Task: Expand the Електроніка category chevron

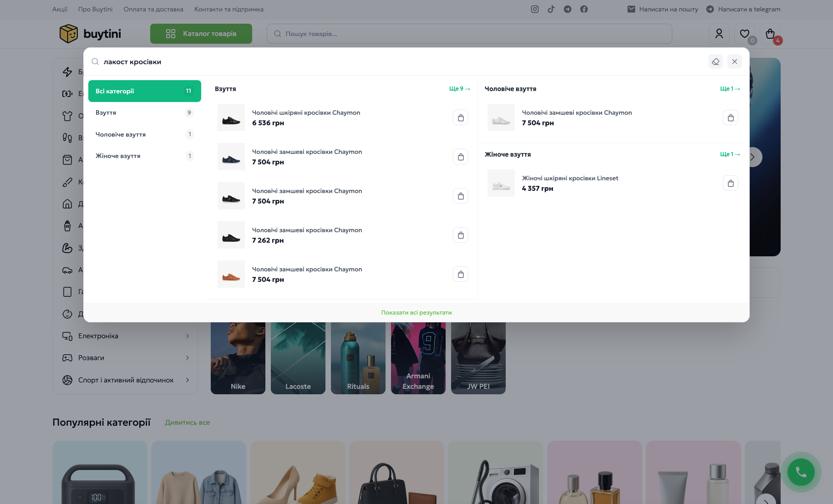Action: click(187, 336)
